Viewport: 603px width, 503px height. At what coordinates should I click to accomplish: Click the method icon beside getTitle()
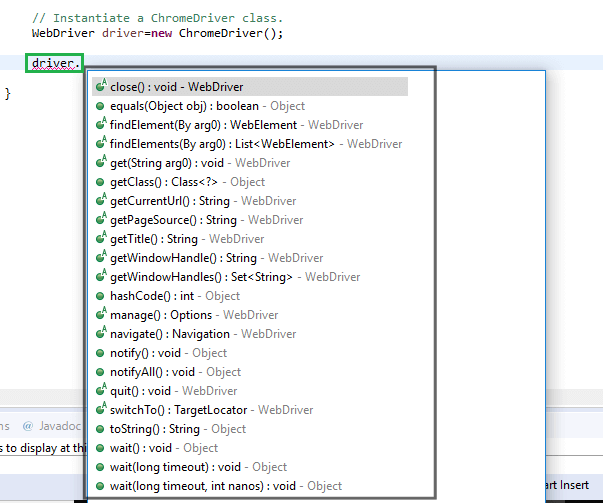click(x=101, y=238)
